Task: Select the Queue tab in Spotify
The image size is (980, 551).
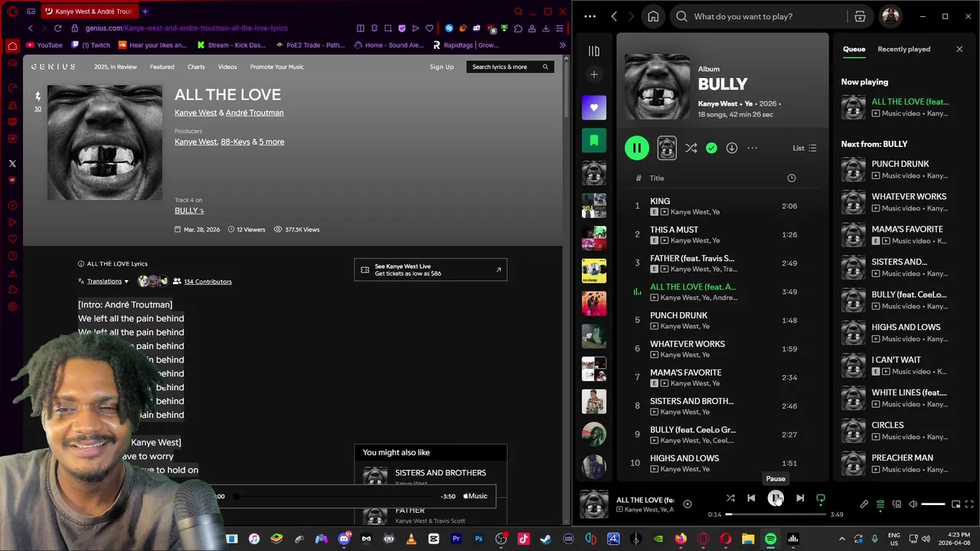Action: (x=854, y=49)
